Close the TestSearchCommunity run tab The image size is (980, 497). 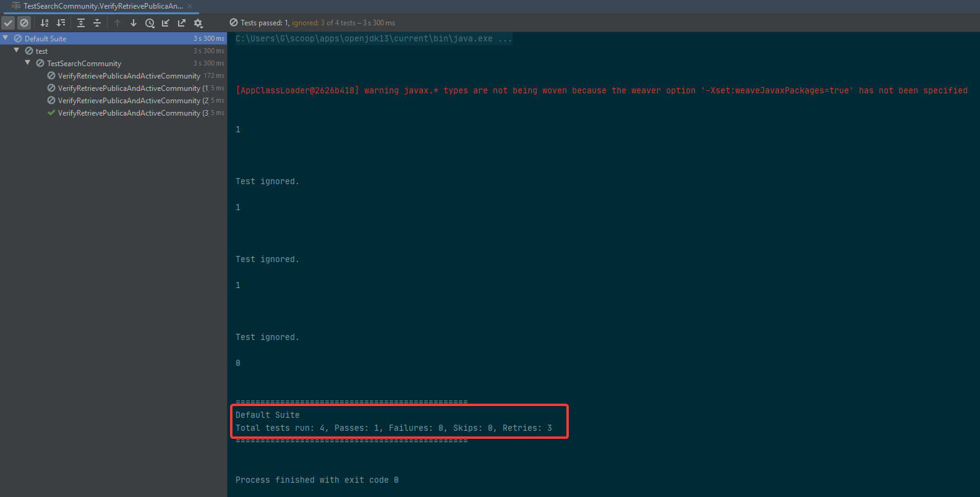[190, 6]
